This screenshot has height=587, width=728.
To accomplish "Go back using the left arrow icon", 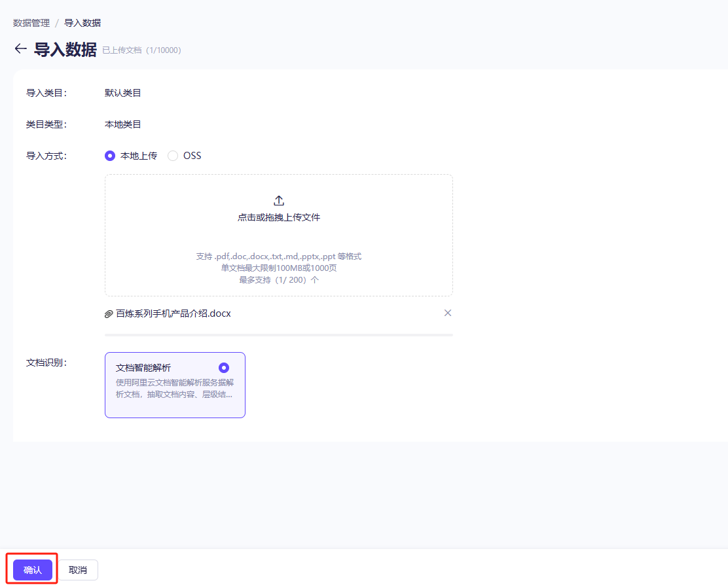I will point(20,48).
